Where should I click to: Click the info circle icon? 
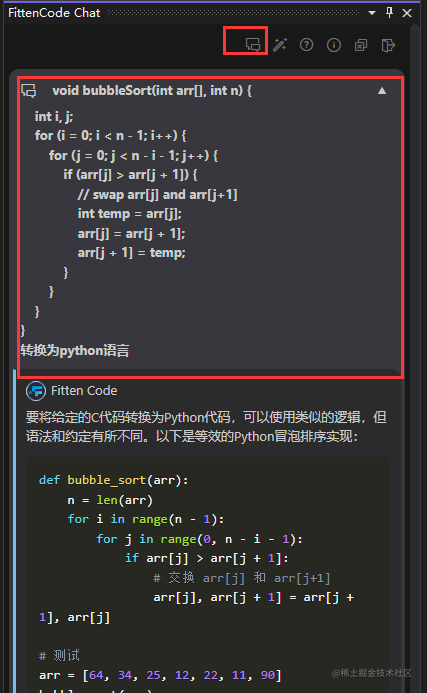tap(334, 45)
